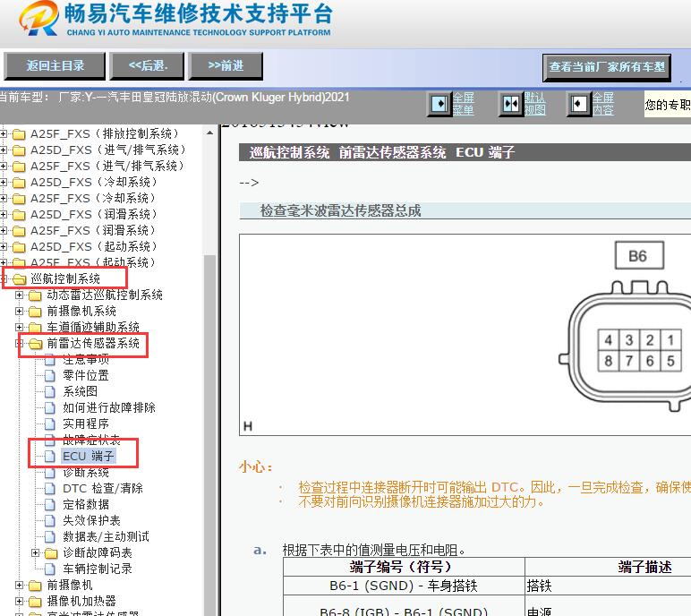The width and height of the screenshot is (691, 616).
Task: Open 数据表/主动测试 page
Action: [106, 536]
